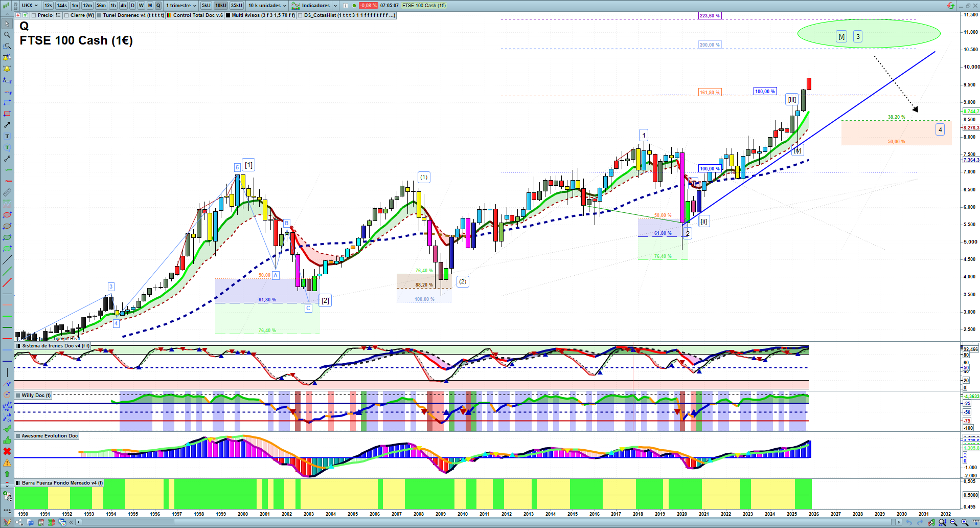Click the zoom out magnifier in bottom bar
Viewport: 980px width, 528px height.
[x=953, y=522]
